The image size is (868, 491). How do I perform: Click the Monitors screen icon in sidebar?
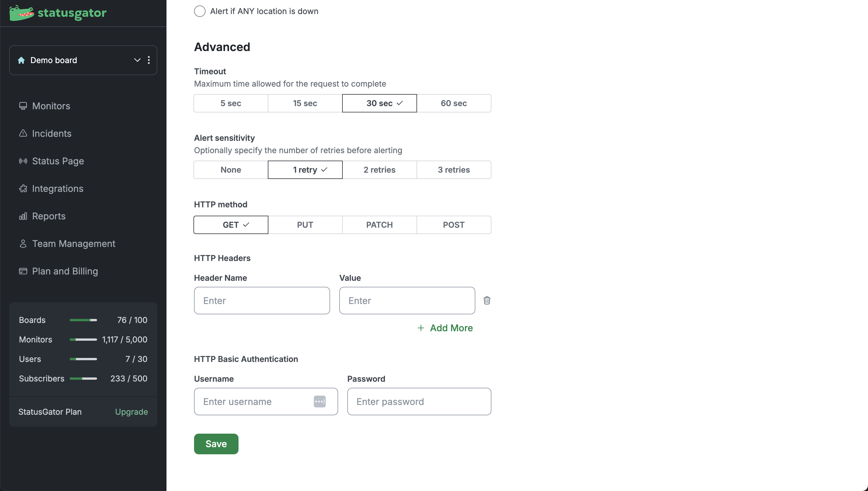(x=23, y=106)
